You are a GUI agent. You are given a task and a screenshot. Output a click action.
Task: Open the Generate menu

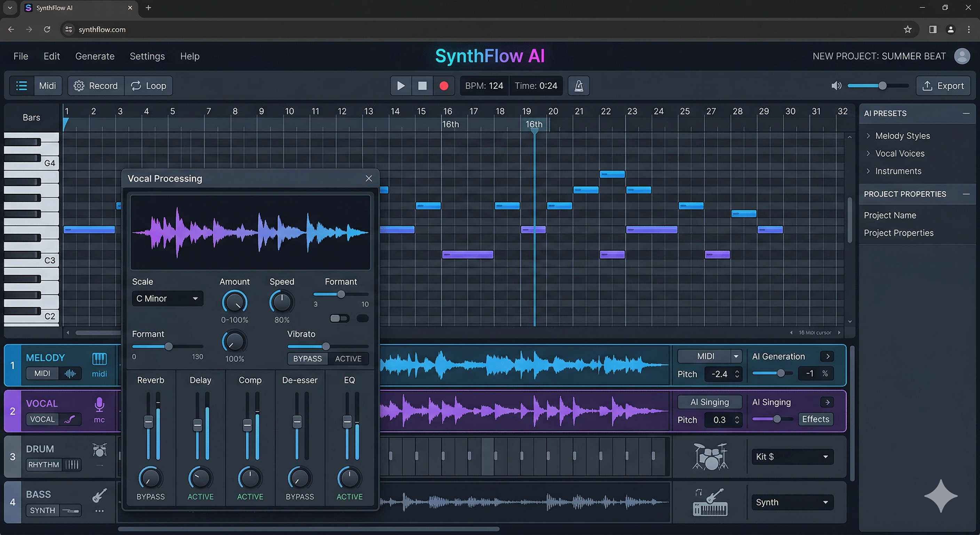95,56
